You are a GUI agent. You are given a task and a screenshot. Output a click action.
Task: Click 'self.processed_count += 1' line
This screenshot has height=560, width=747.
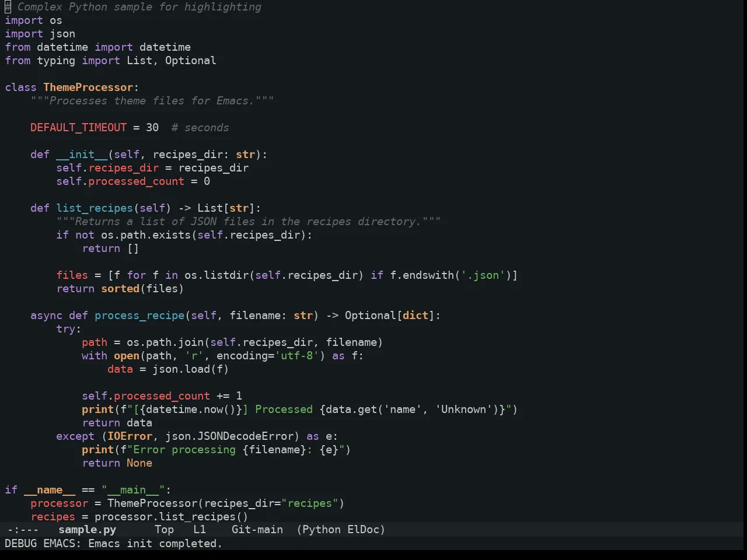coord(162,396)
